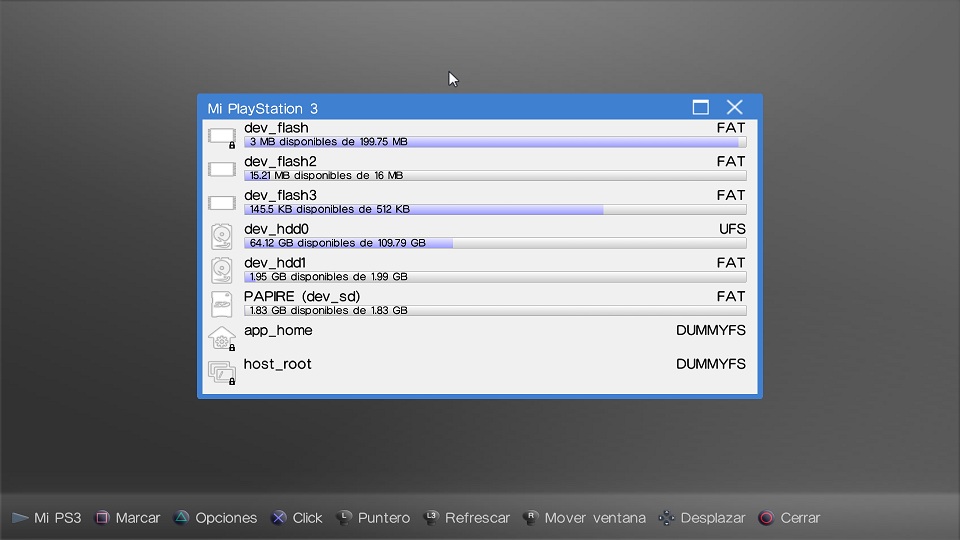Click the Puntero label
Screen dimensions: 960x540
384,518
